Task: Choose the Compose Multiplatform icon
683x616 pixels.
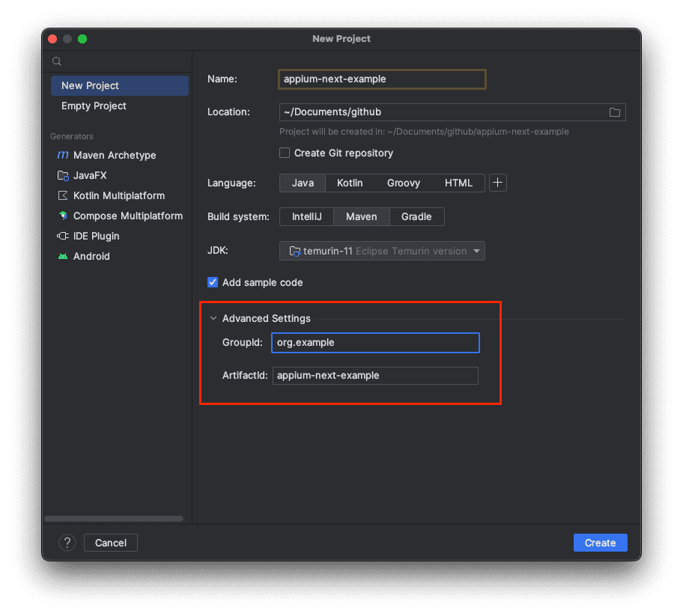Action: click(63, 216)
